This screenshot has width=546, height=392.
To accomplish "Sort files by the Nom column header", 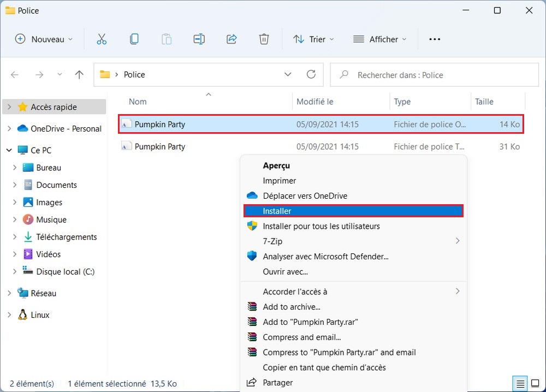I will click(x=138, y=102).
